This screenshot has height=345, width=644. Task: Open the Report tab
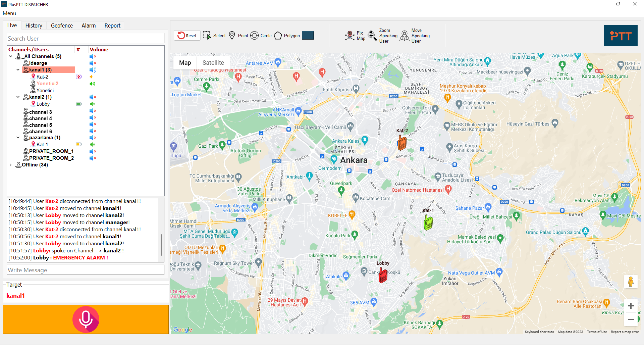click(x=112, y=26)
